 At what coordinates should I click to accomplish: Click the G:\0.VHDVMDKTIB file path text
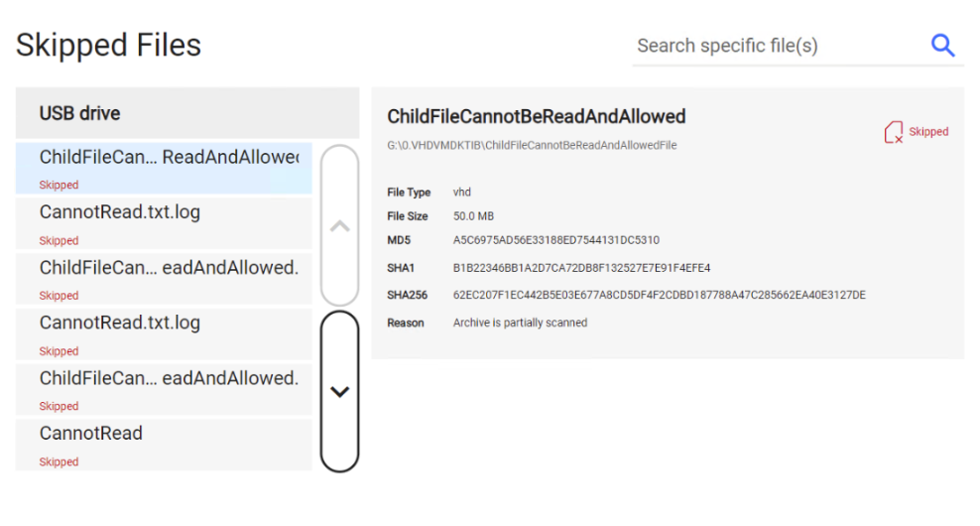point(532,145)
